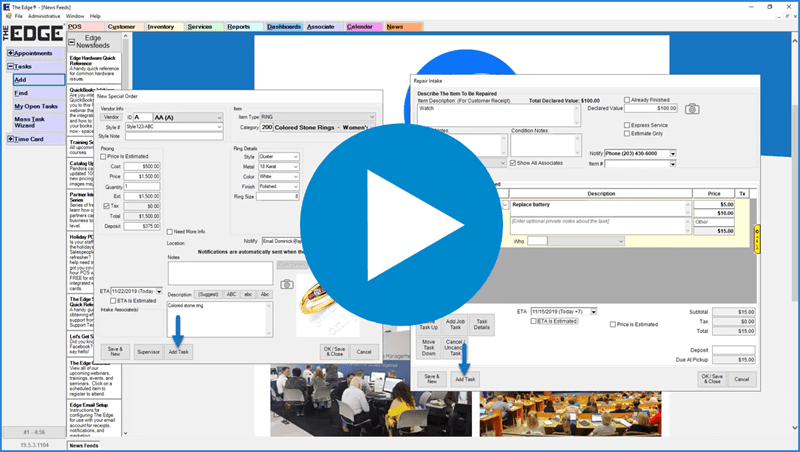This screenshot has height=452, width=800.
Task: Open Repair Intake ETA date dropdown
Action: coord(594,311)
